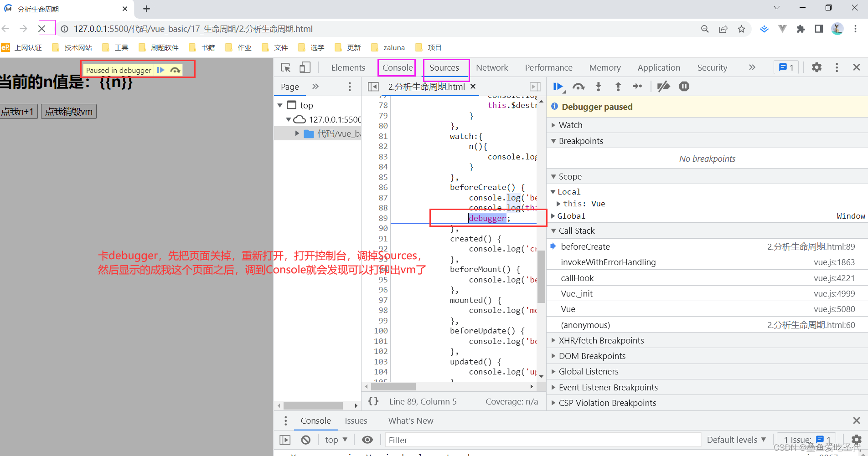Switch to the Elements tab

pyautogui.click(x=348, y=67)
